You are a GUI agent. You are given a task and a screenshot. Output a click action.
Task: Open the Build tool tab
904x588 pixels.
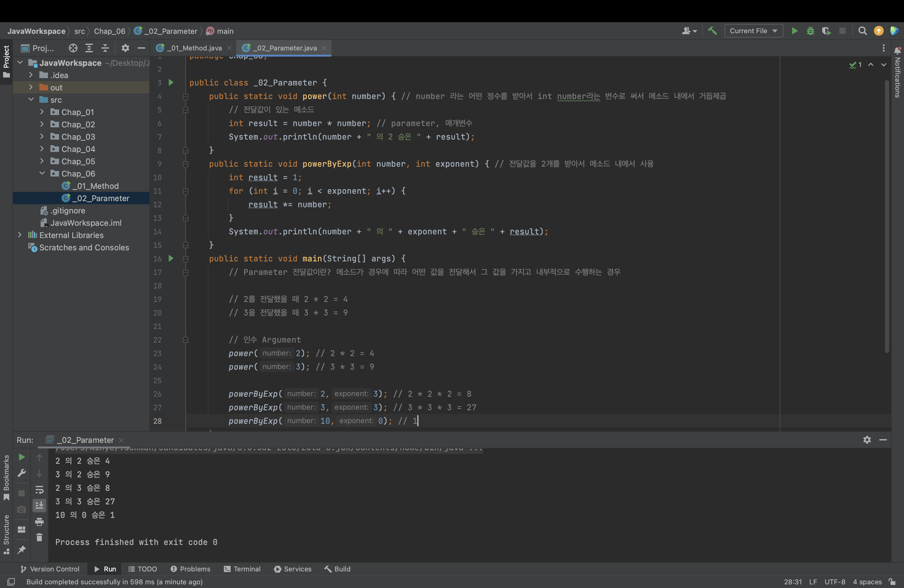pos(338,569)
